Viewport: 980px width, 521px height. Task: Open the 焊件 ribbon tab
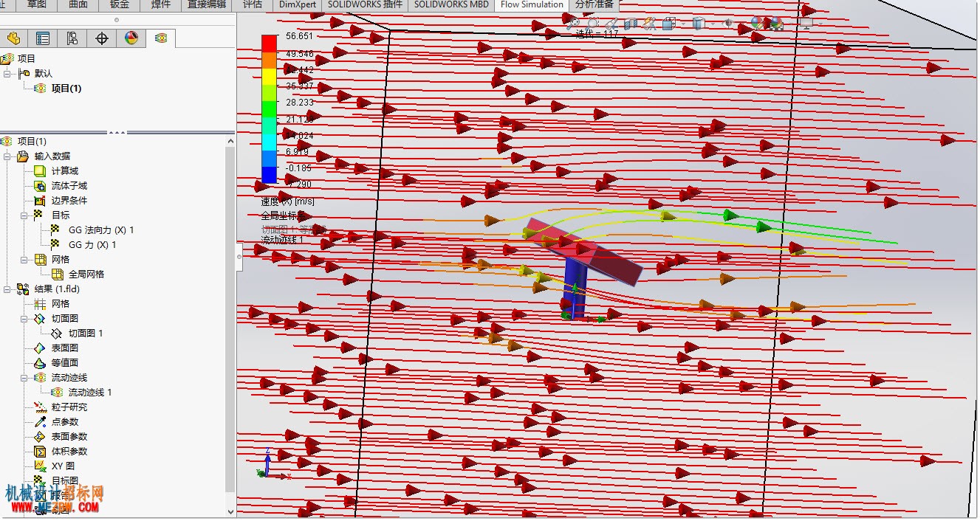(x=160, y=4)
